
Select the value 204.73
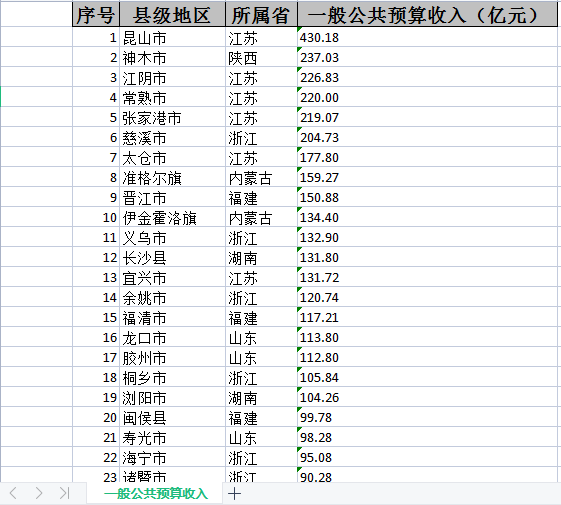pyautogui.click(x=427, y=137)
